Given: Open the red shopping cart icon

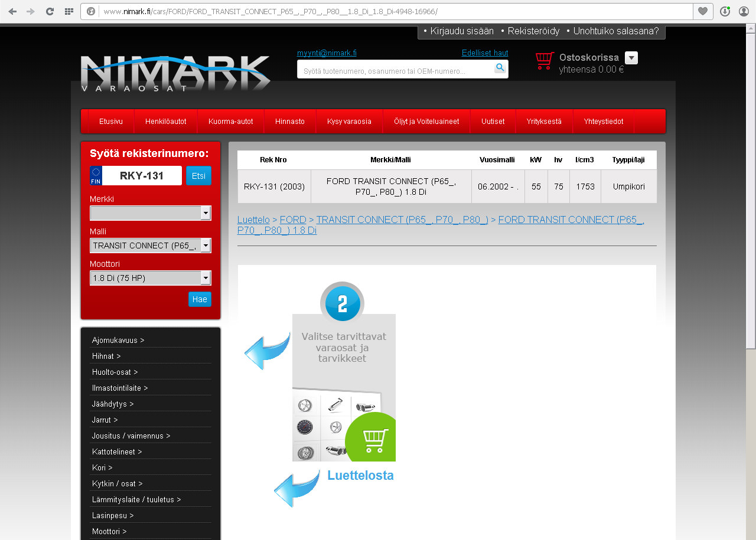Looking at the screenshot, I should point(545,61).
